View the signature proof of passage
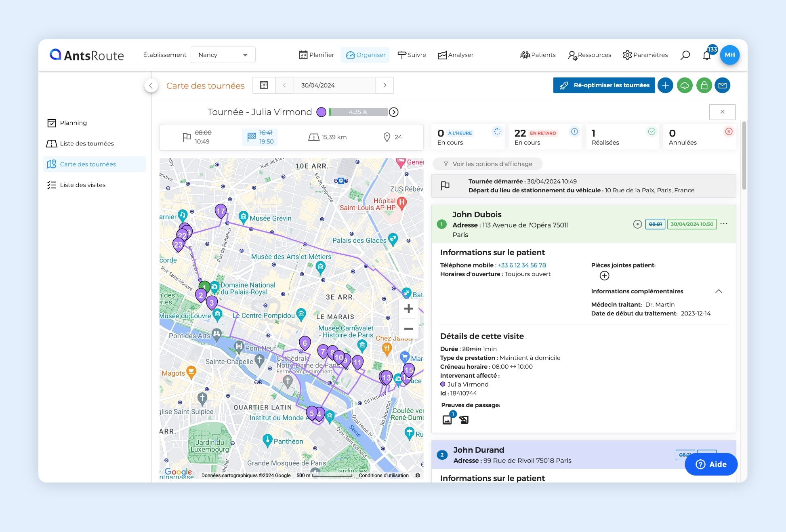This screenshot has height=532, width=786. [464, 420]
